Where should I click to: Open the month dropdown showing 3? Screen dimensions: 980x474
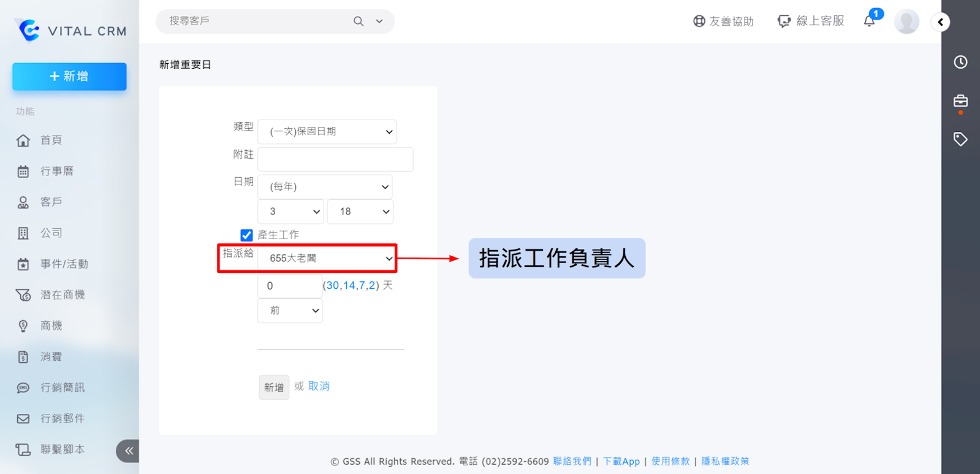(291, 212)
